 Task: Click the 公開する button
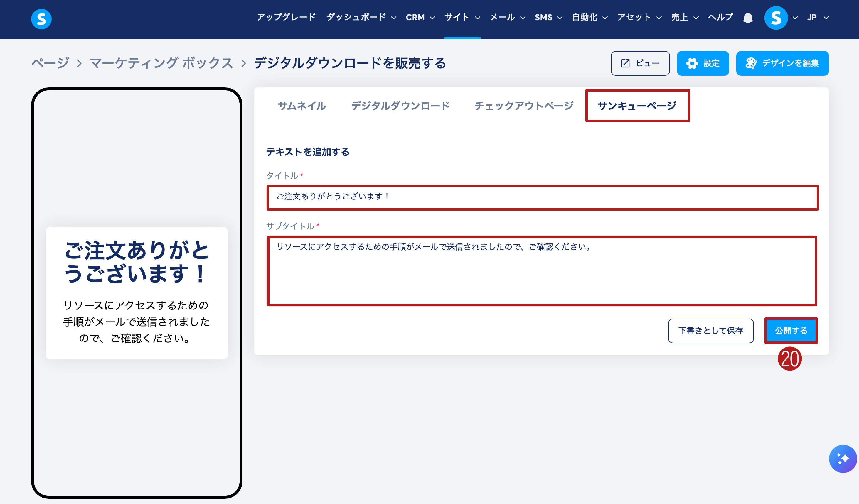point(791,331)
